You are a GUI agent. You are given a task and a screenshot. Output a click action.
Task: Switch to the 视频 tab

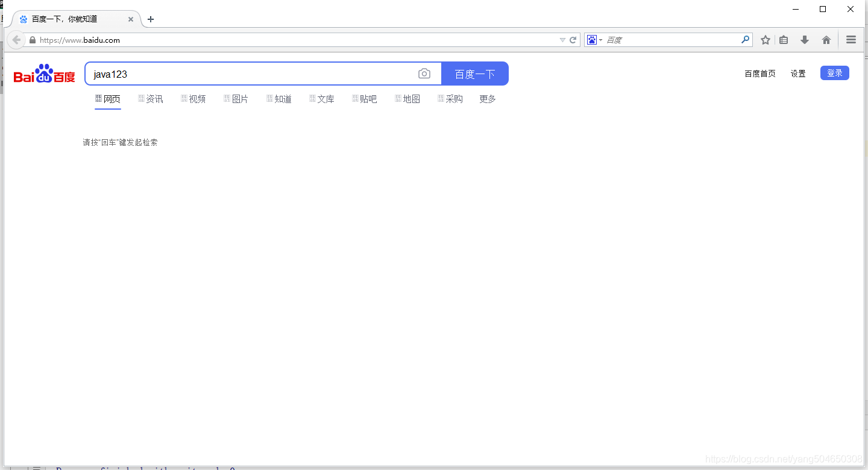(193, 99)
